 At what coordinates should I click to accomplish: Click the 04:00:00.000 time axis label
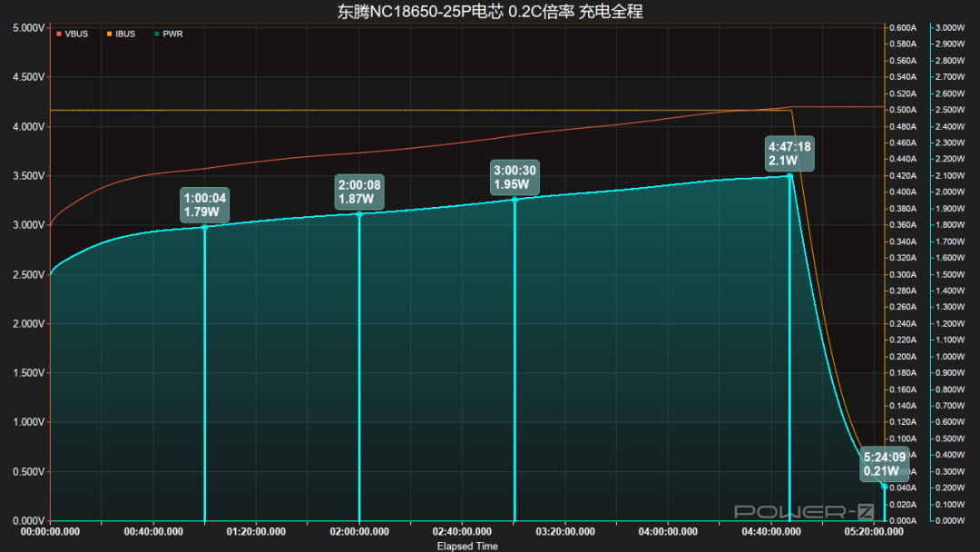668,532
